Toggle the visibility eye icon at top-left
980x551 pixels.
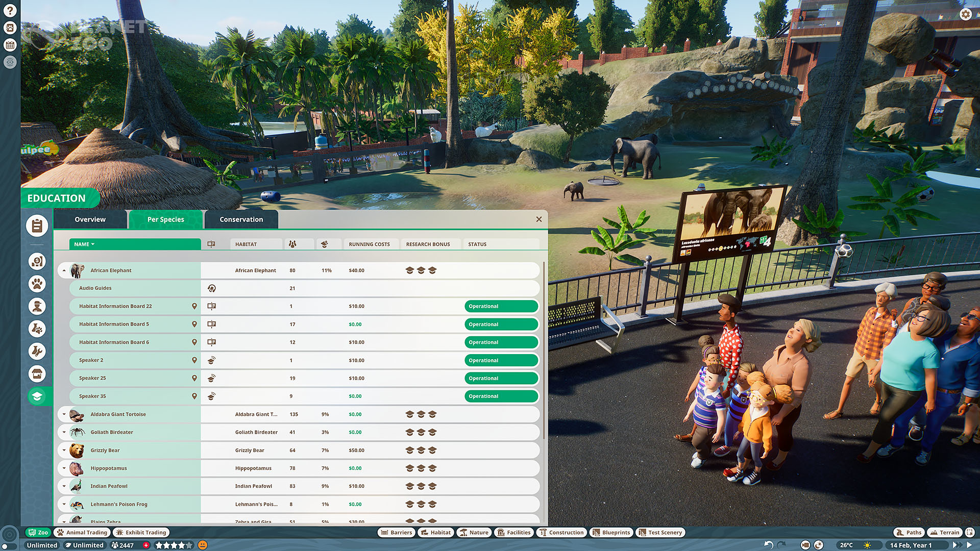(x=10, y=62)
